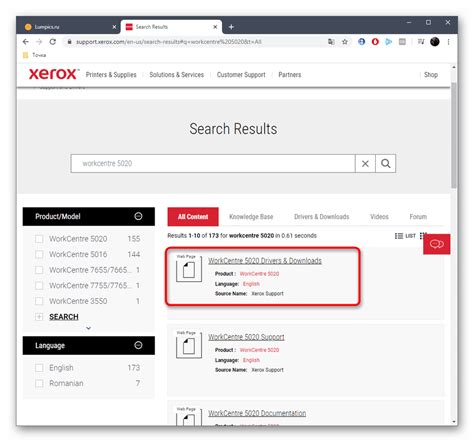This screenshot has height=442, width=474.
Task: Switch to Drivers & Downloads tab
Action: tap(321, 217)
